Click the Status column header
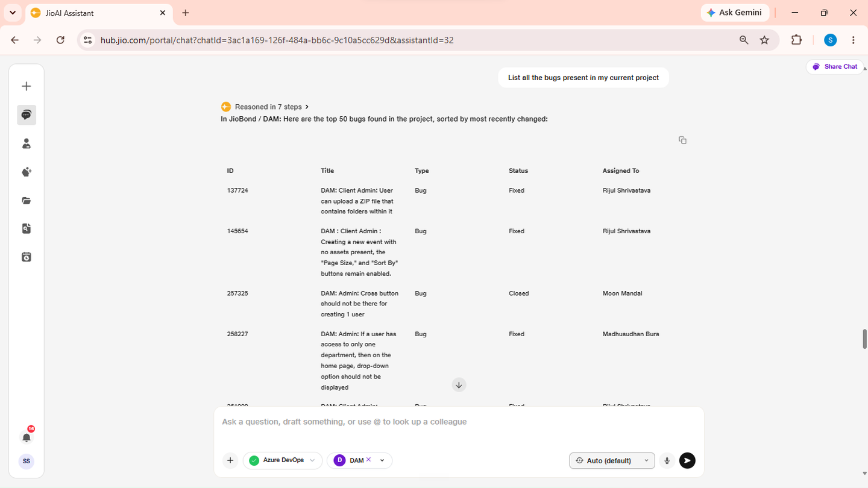 tap(518, 171)
